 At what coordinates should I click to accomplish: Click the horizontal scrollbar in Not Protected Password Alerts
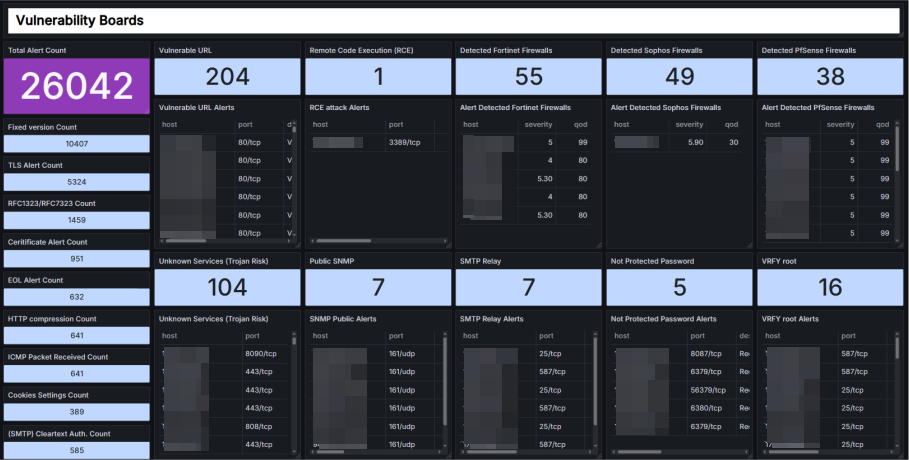point(639,452)
